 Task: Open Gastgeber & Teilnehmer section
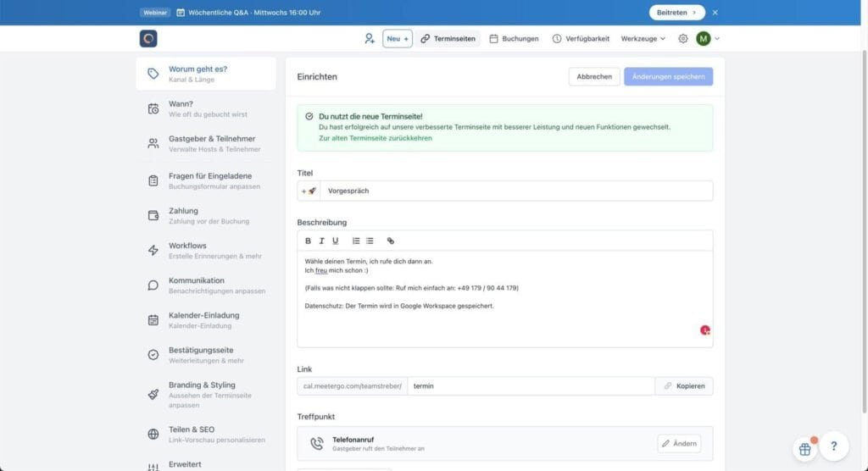[206, 143]
